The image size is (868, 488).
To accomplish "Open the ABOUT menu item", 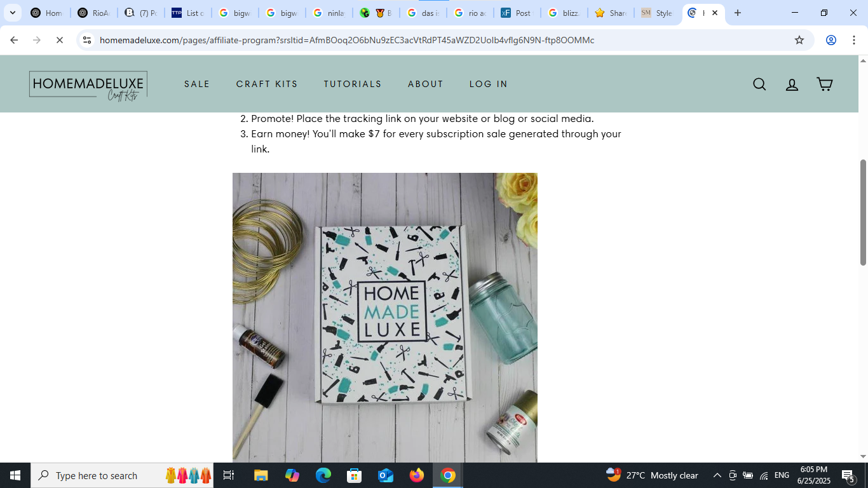I will [x=425, y=84].
